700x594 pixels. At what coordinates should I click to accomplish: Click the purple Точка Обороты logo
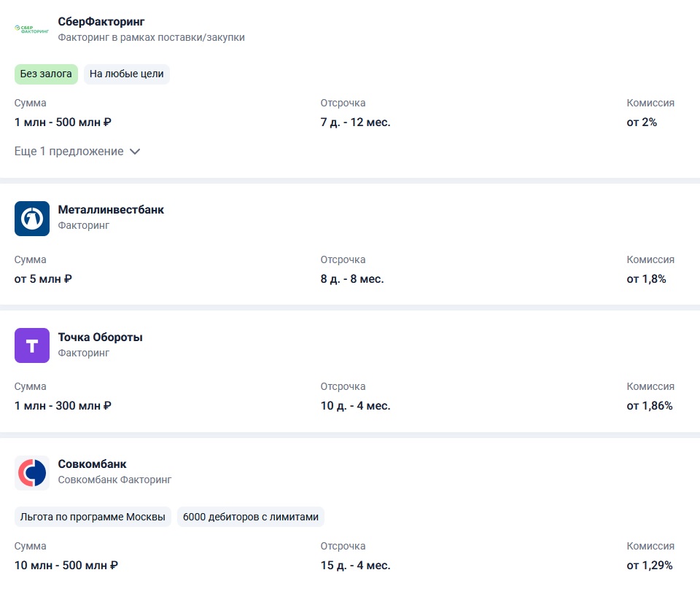(x=32, y=345)
